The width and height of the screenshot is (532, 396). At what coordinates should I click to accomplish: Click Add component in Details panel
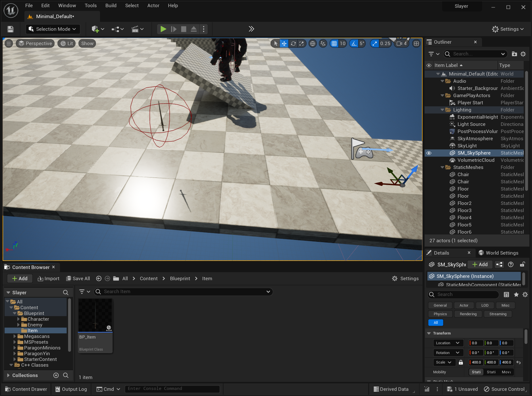point(480,264)
